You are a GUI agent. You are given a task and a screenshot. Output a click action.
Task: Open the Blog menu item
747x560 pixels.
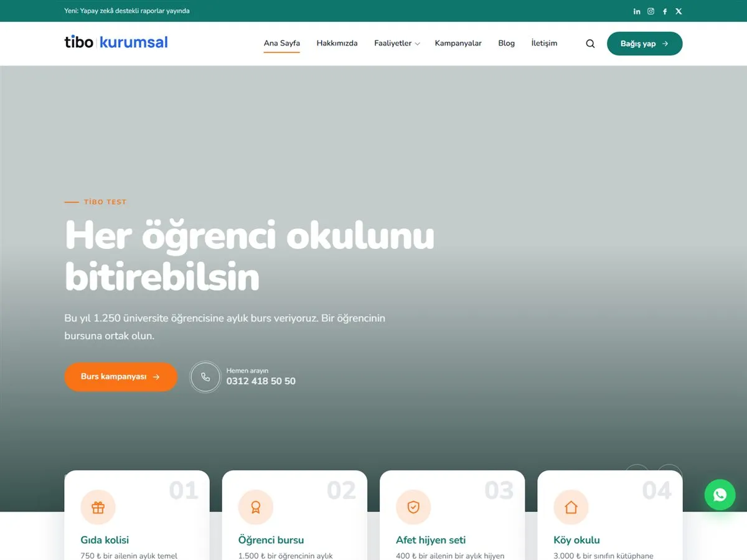click(507, 44)
